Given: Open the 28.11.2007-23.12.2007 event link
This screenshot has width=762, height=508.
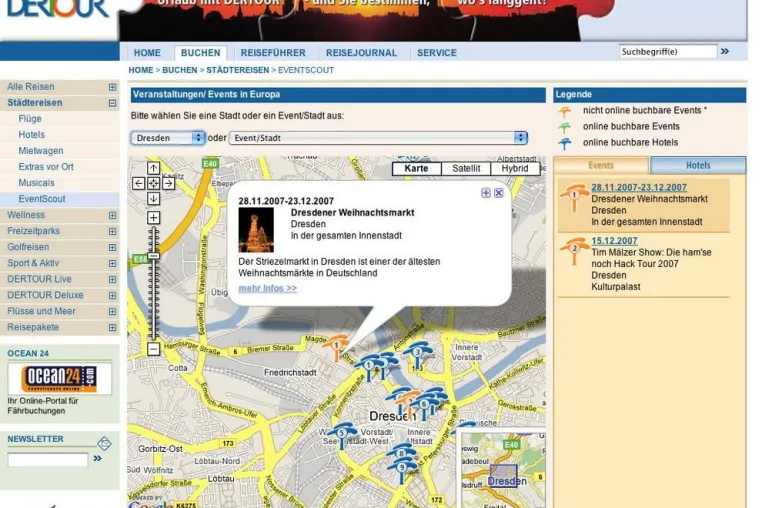Looking at the screenshot, I should 639,187.
